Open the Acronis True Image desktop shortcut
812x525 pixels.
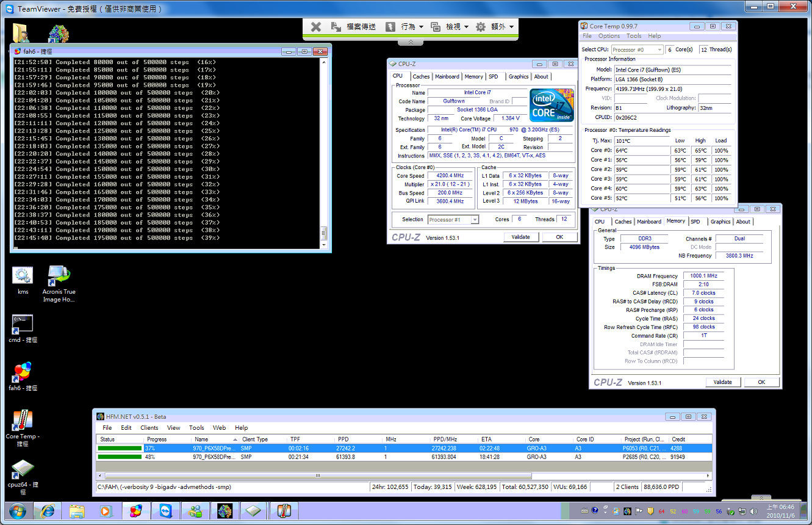pos(59,284)
